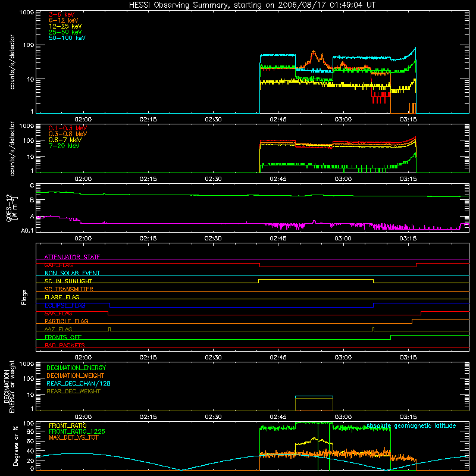
Task: Click 03:15 tick under the Flags panel
Action: (x=408, y=358)
